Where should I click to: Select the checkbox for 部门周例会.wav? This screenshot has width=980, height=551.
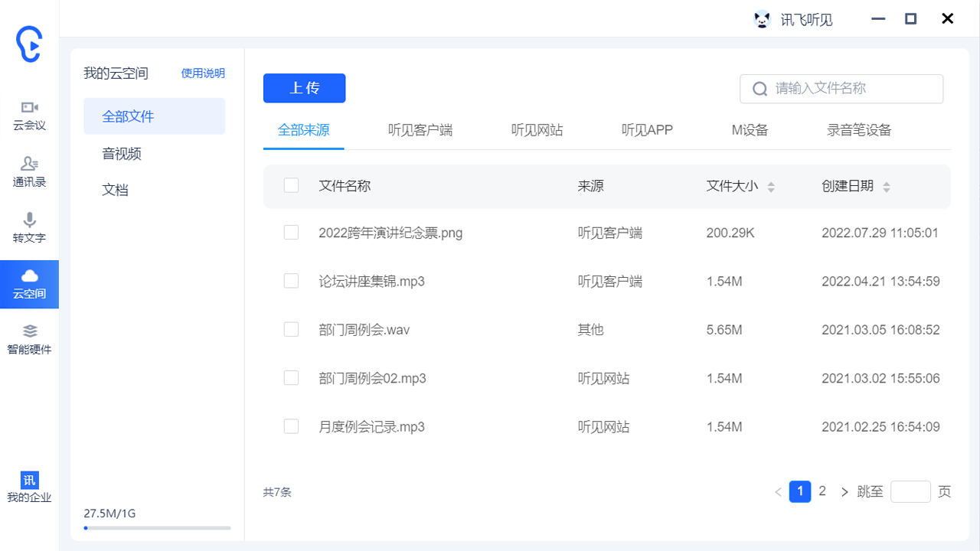coord(291,329)
